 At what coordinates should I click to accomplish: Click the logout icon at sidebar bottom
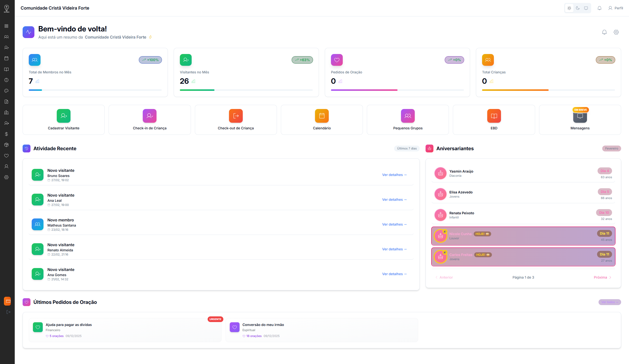(x=8, y=312)
